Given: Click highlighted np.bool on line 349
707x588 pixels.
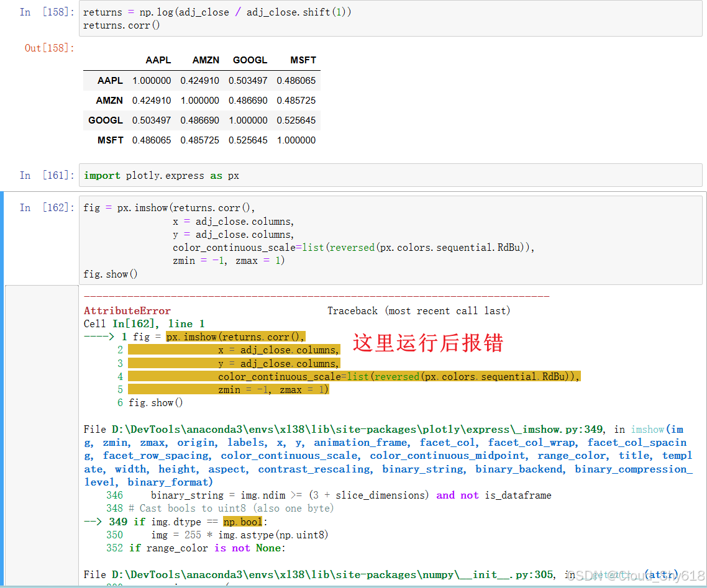Looking at the screenshot, I should pos(242,522).
